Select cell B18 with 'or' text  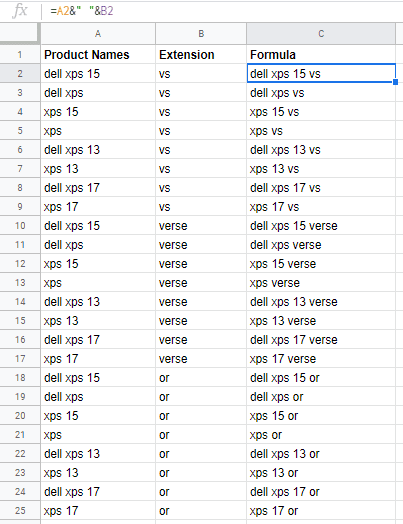(x=201, y=378)
